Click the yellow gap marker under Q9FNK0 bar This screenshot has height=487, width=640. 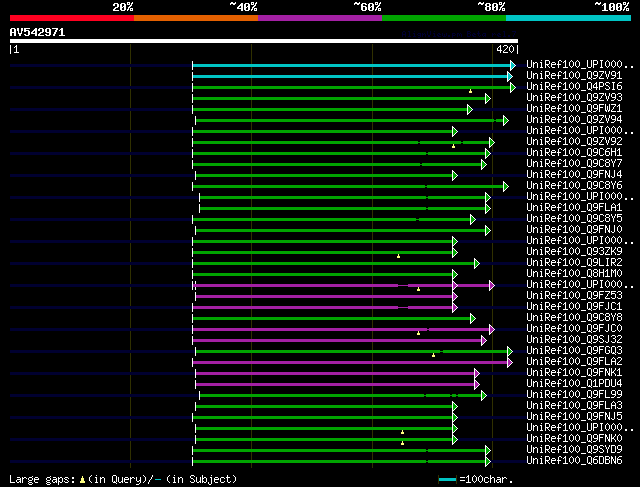point(402,443)
